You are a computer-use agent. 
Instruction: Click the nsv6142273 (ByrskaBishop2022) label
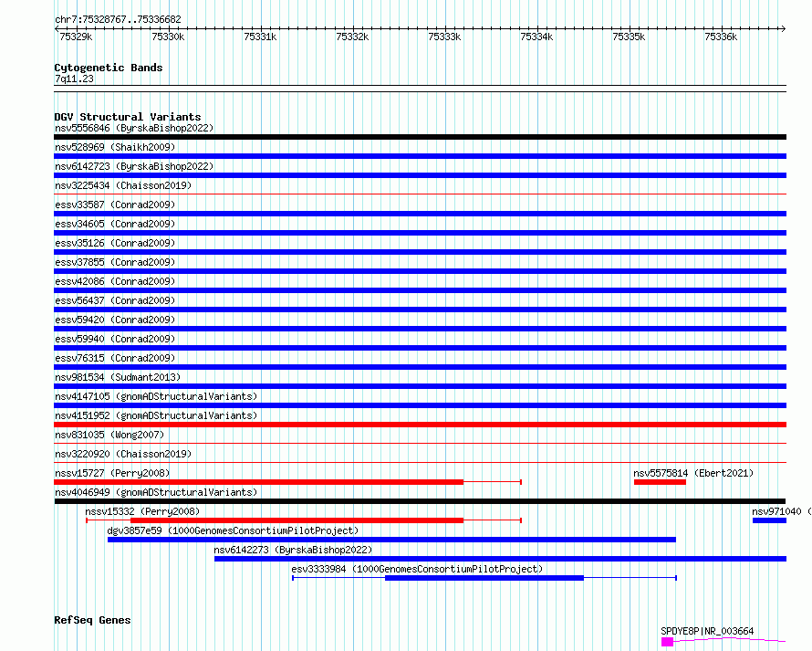tap(293, 550)
